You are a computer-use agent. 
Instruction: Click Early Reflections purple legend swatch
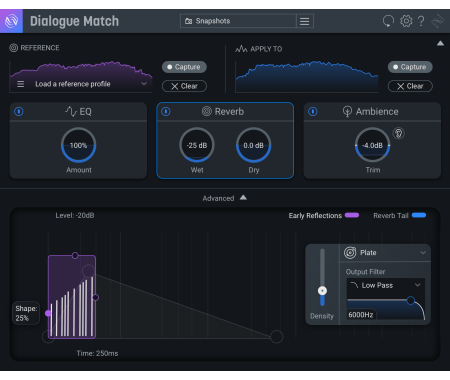pos(352,215)
